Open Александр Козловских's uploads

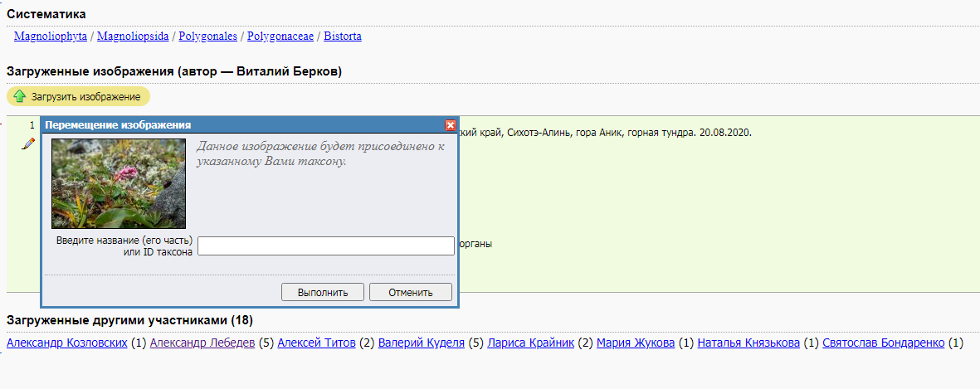67,343
